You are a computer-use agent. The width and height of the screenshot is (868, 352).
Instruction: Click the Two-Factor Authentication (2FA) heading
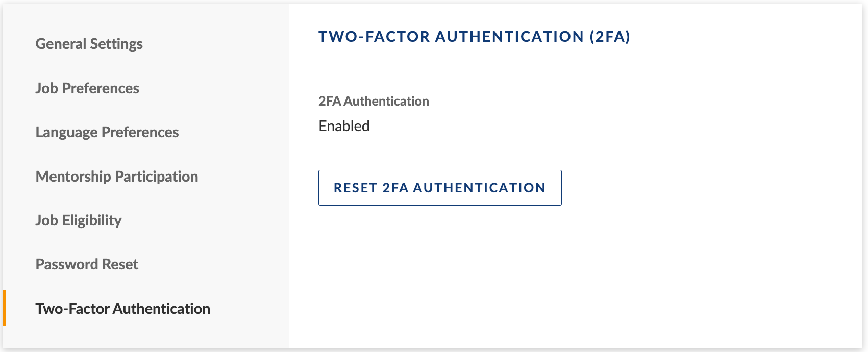(474, 37)
